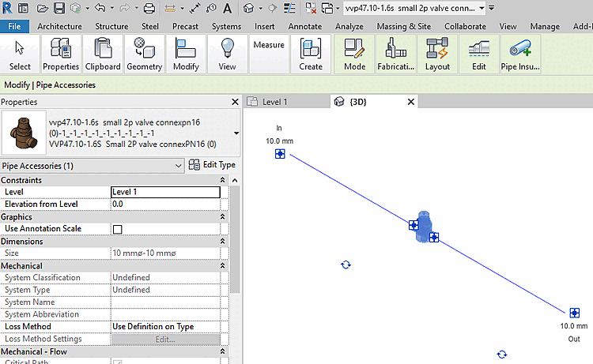
Task: Click the Loss Method Settings Edit button
Action: [165, 339]
